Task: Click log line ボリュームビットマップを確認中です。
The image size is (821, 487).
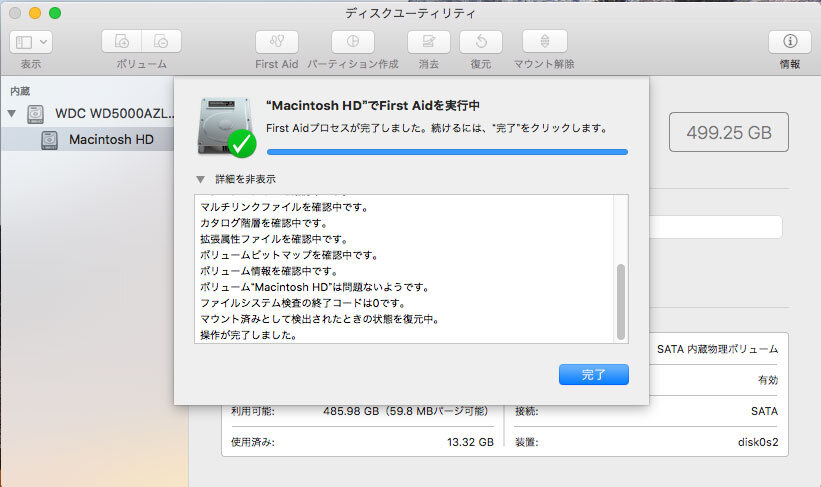Action: pyautogui.click(x=290, y=255)
